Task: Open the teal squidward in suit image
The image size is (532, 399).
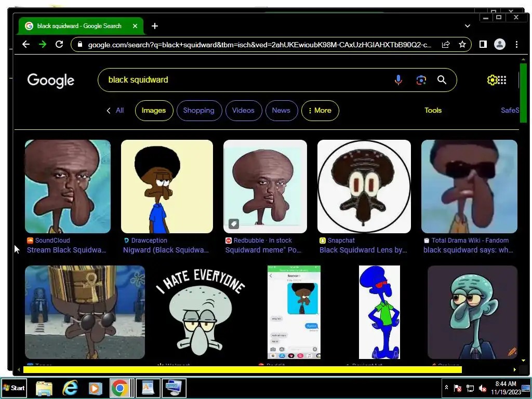Action: pos(472,312)
